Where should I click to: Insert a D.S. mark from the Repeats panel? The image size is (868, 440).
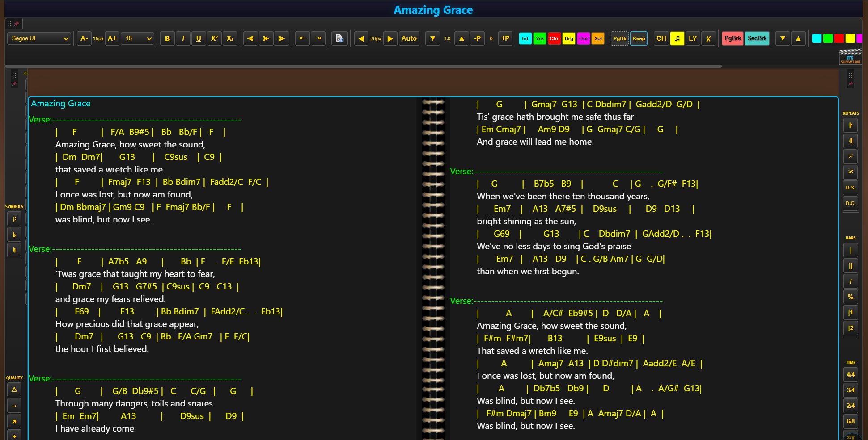(850, 188)
